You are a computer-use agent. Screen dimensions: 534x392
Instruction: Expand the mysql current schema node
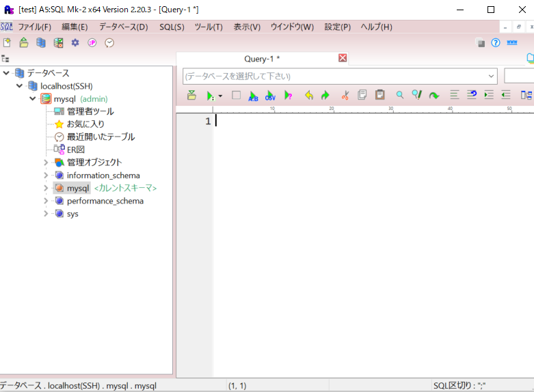click(46, 188)
